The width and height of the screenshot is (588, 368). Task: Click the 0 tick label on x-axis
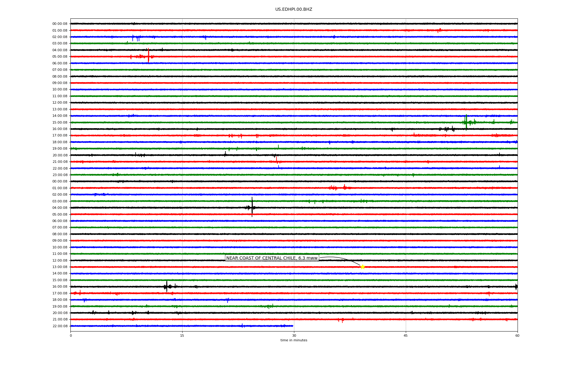(x=71, y=336)
